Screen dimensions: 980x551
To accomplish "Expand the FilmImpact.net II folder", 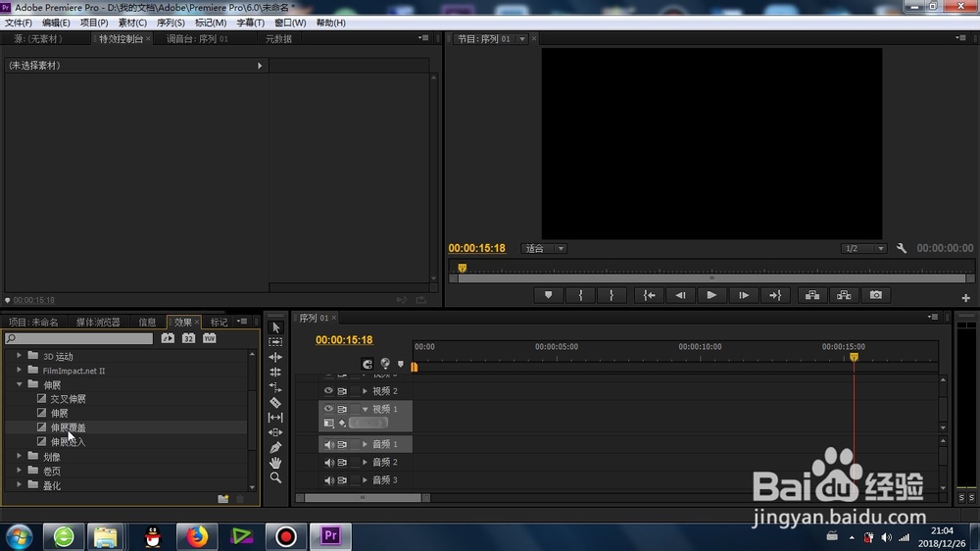I will [19, 370].
